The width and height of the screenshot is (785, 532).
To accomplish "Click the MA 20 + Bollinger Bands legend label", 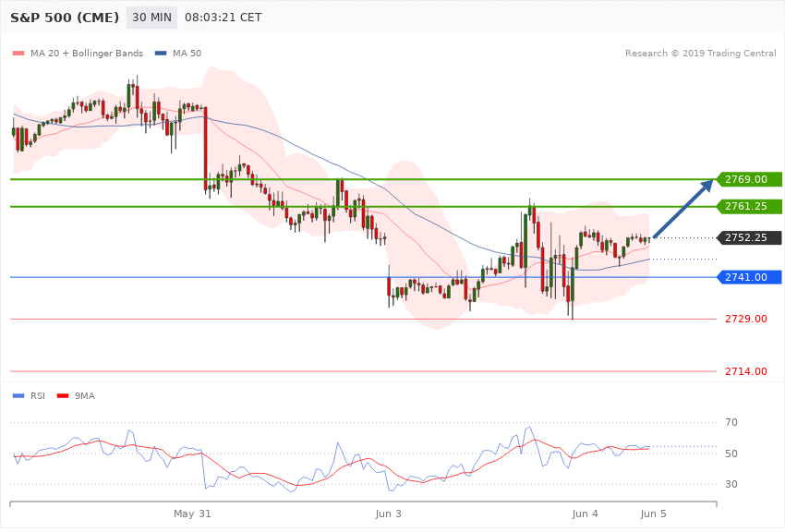I will pos(87,53).
